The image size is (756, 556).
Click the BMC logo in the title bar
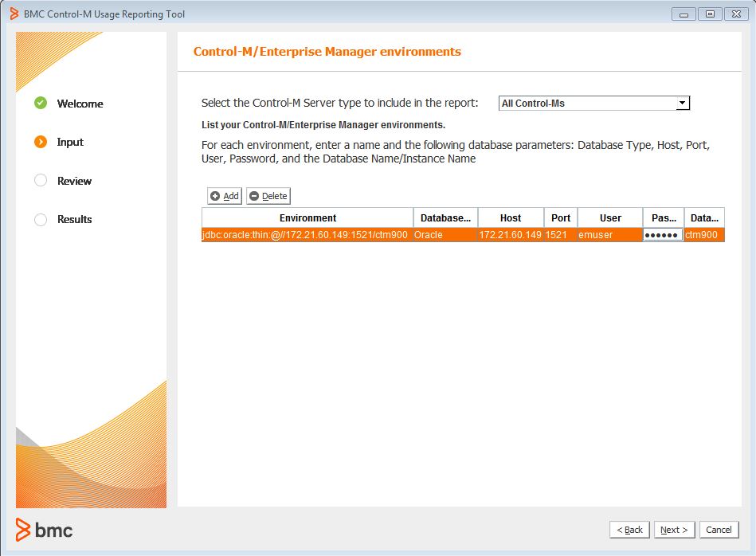[x=14, y=14]
